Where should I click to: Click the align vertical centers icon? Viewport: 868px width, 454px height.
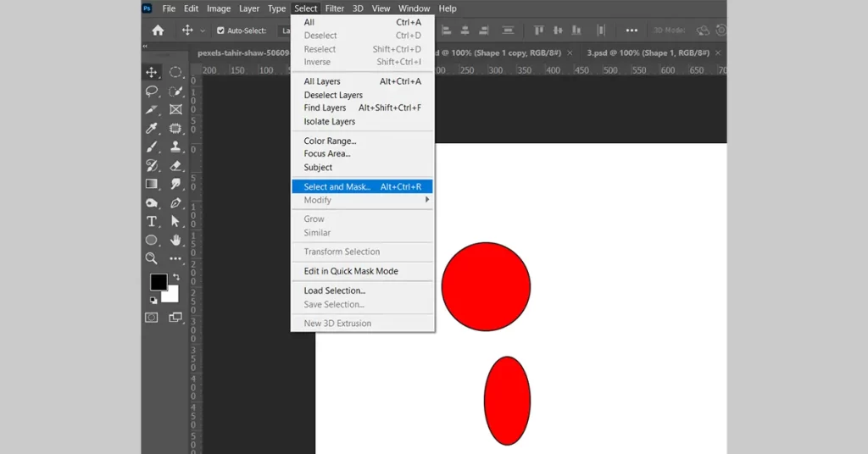(558, 30)
